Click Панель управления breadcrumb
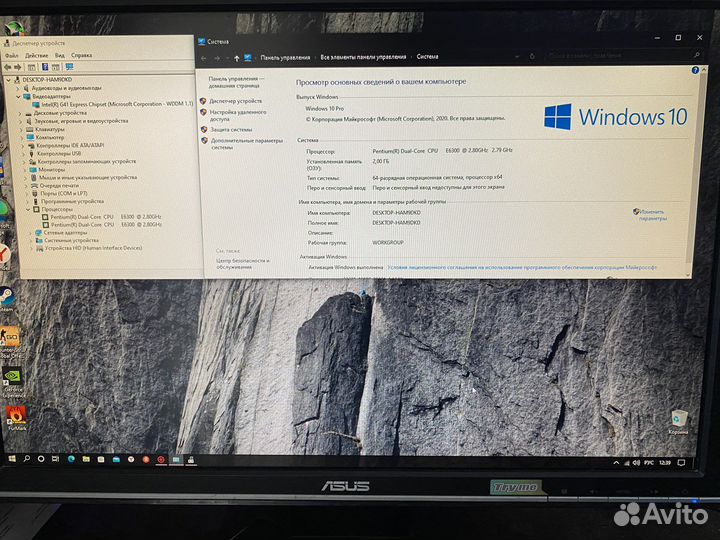 tap(285, 58)
